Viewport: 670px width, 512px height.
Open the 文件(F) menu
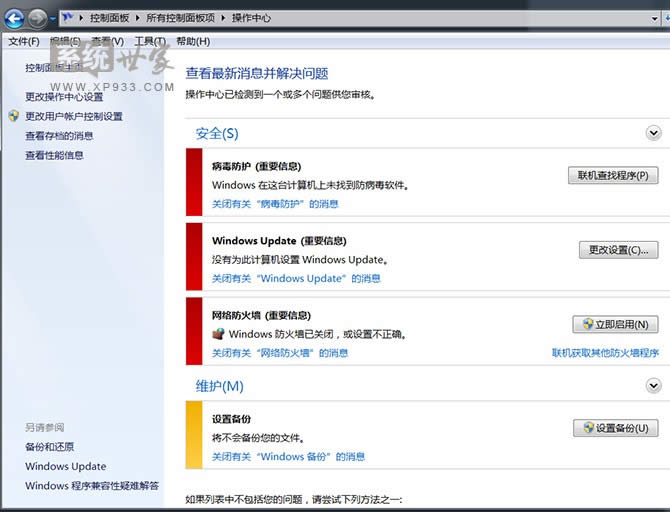[x=23, y=41]
